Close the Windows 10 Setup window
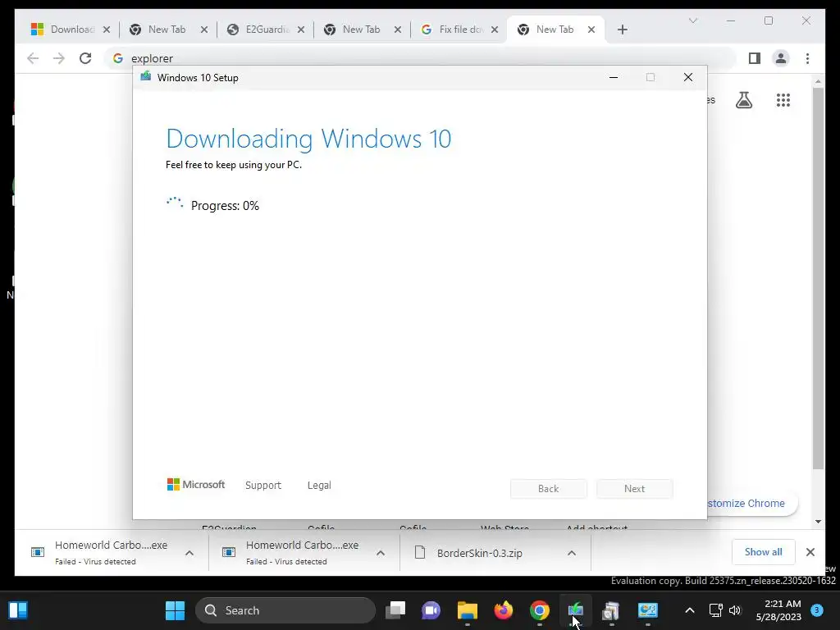The height and width of the screenshot is (630, 840). coord(688,78)
